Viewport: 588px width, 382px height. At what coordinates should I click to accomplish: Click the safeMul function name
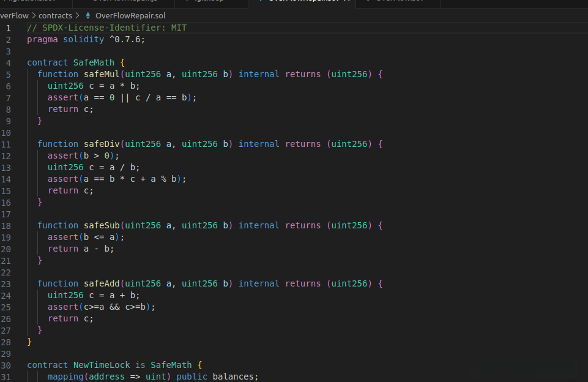point(102,74)
